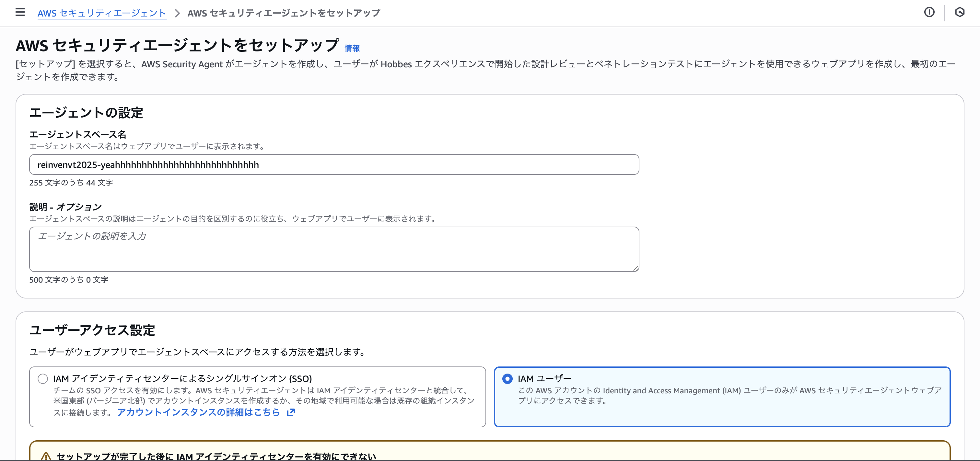Select the IAM アイデンティティセンター option card
This screenshot has width=980, height=461.
tap(258, 396)
